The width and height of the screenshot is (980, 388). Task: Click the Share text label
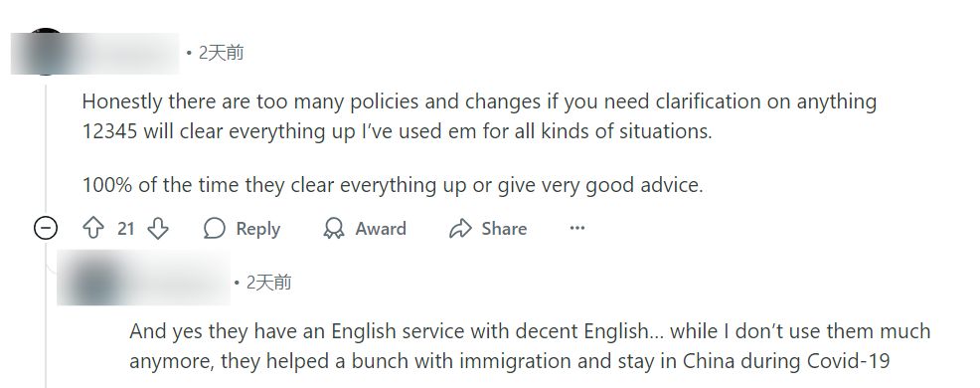tap(504, 229)
